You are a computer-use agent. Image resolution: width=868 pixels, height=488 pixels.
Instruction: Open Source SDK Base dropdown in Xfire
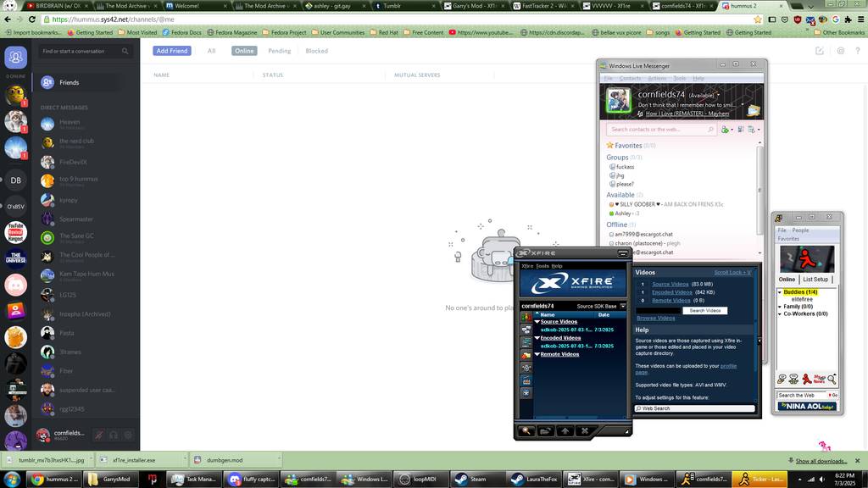click(x=623, y=306)
